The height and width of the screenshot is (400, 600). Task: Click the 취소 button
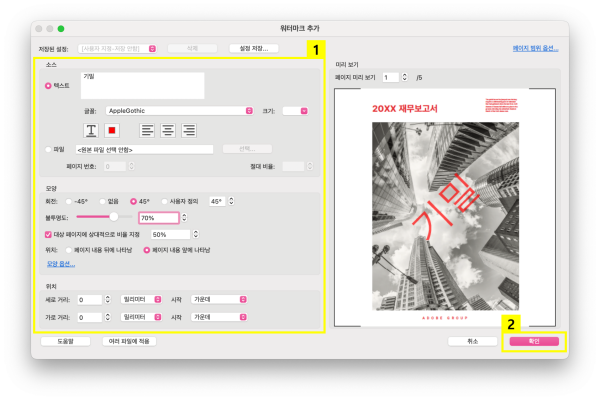pos(473,341)
